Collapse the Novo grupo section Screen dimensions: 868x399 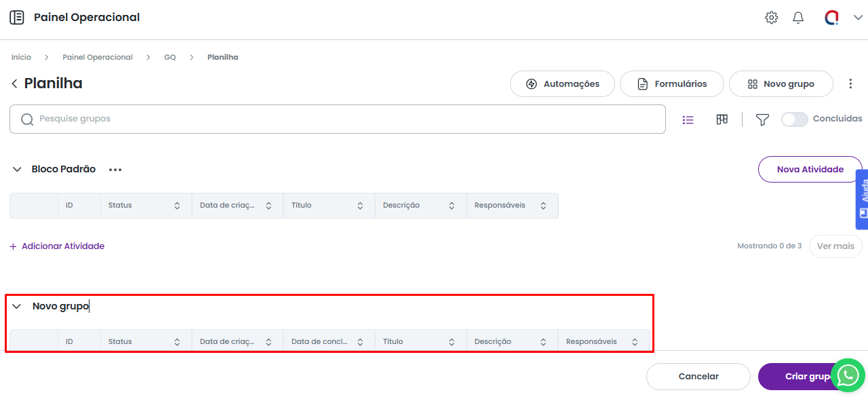click(x=17, y=307)
